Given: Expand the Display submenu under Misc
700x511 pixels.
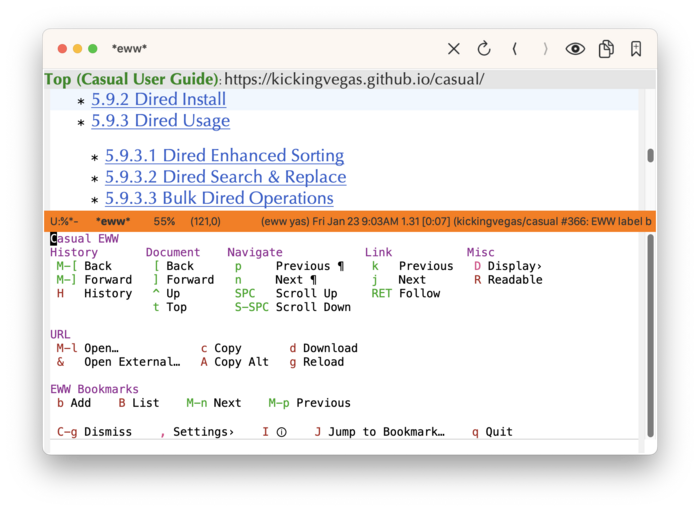Looking at the screenshot, I should click(514, 266).
